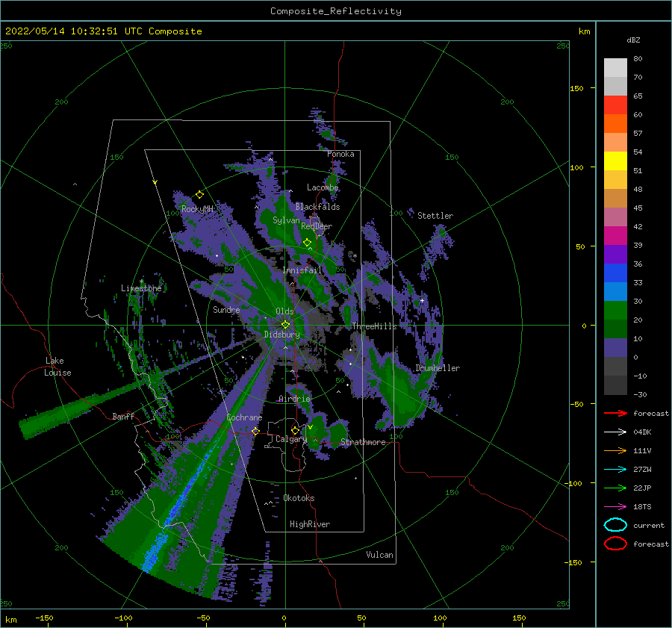Click the Ponoka label
672x628 pixels.
tap(340, 154)
